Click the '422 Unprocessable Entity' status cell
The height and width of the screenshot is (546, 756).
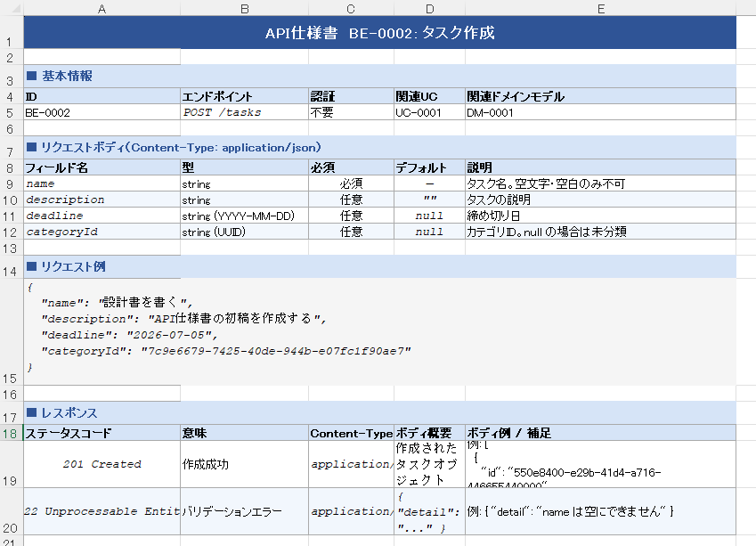point(102,511)
